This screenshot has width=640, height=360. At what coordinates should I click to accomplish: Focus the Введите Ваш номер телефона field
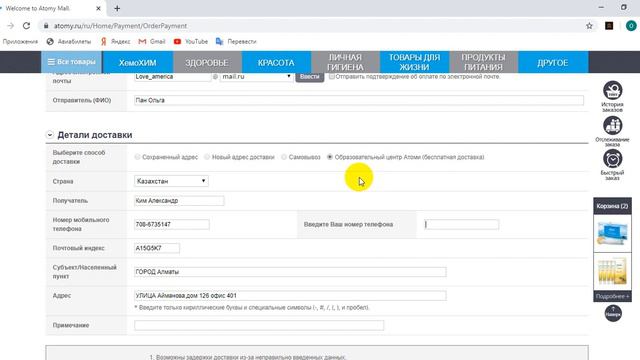click(461, 224)
